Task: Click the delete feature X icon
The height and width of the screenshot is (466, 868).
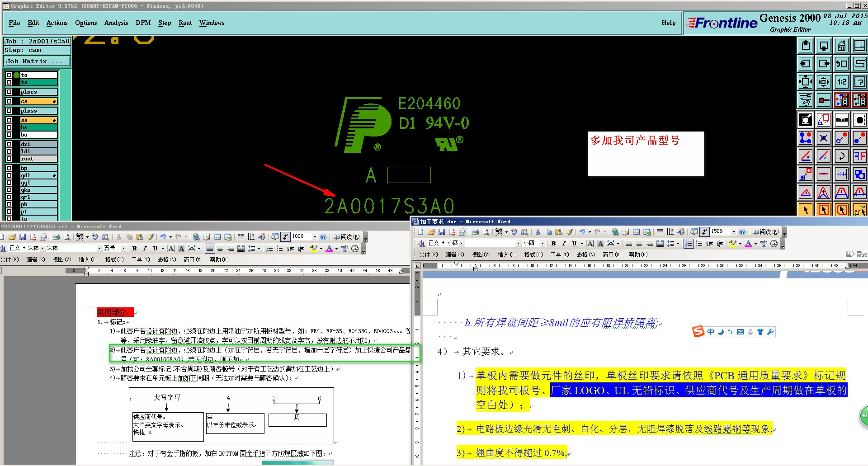Action: pos(824,138)
